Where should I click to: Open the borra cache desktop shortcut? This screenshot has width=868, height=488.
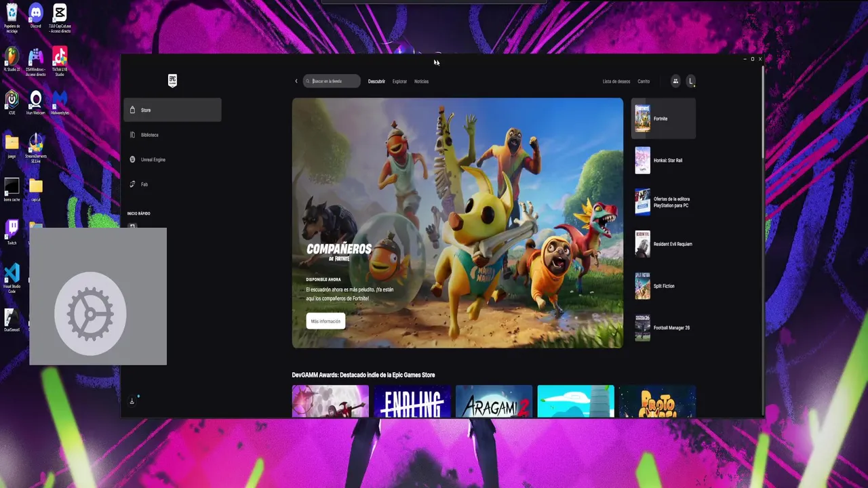(12, 190)
